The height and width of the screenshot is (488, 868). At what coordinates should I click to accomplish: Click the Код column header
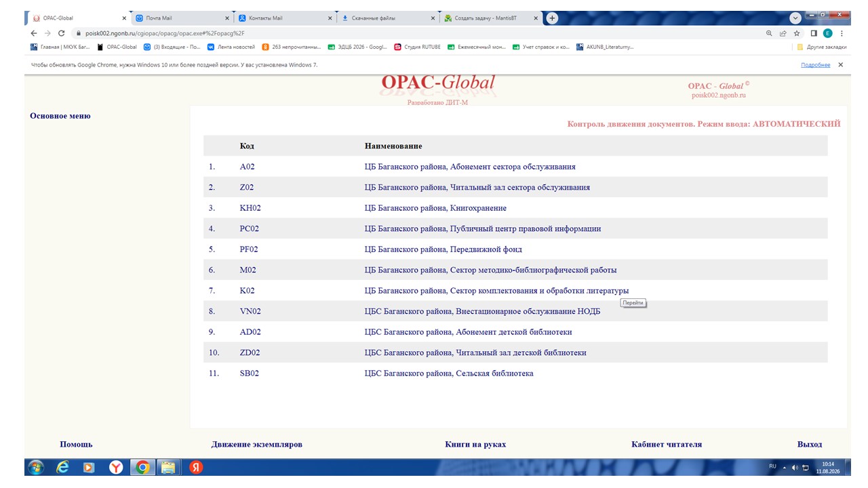pyautogui.click(x=247, y=146)
